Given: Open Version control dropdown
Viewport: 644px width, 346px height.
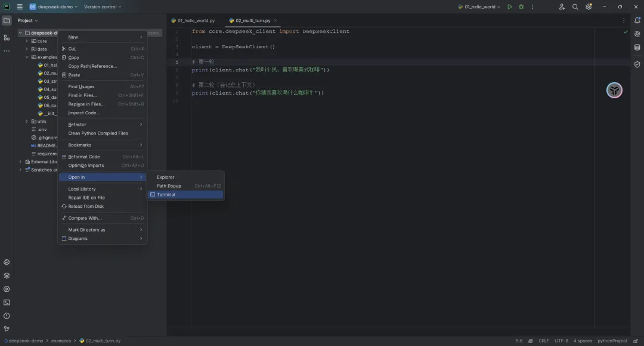Looking at the screenshot, I should pos(103,7).
